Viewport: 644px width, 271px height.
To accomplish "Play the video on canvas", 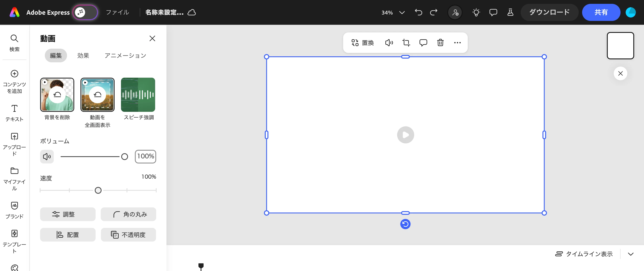I will 405,135.
